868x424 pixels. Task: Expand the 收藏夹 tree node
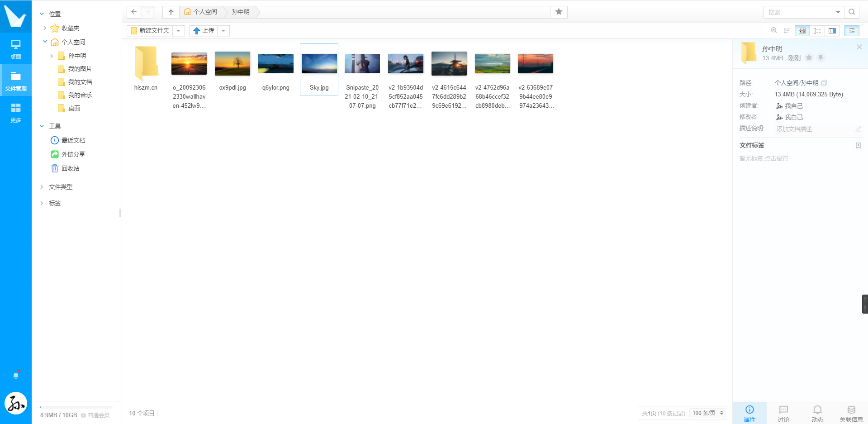[x=45, y=28]
